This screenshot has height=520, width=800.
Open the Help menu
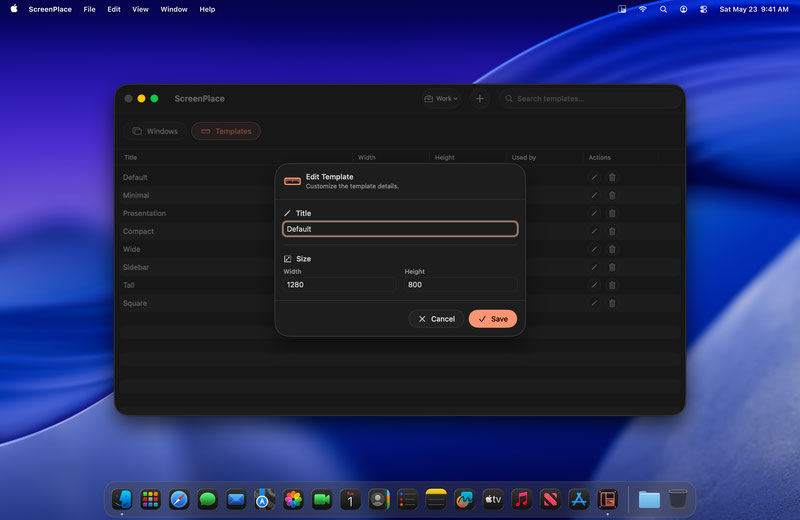[x=207, y=9]
